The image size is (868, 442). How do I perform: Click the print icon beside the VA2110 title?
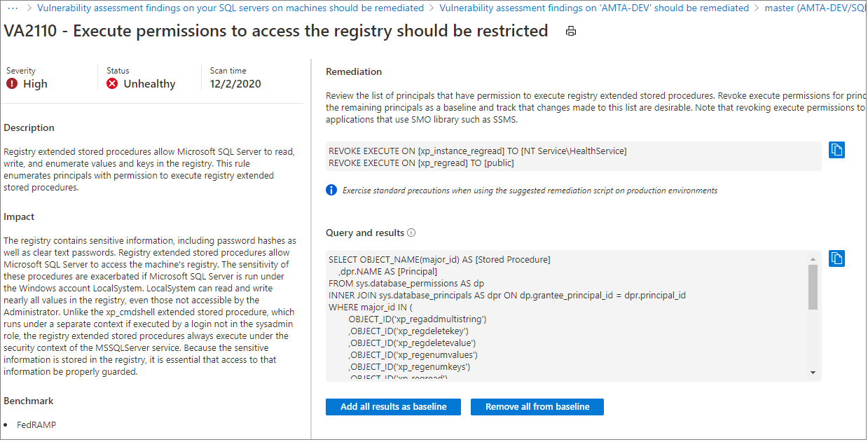(571, 32)
